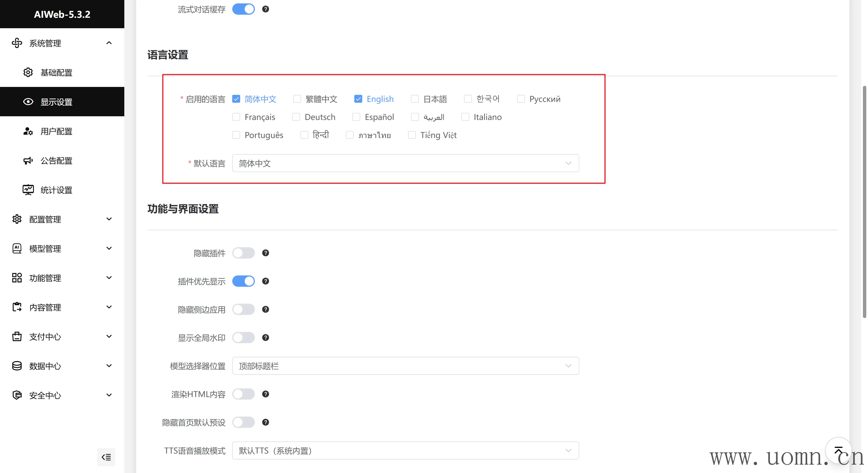Click the 数据中心 database icon

point(17,365)
